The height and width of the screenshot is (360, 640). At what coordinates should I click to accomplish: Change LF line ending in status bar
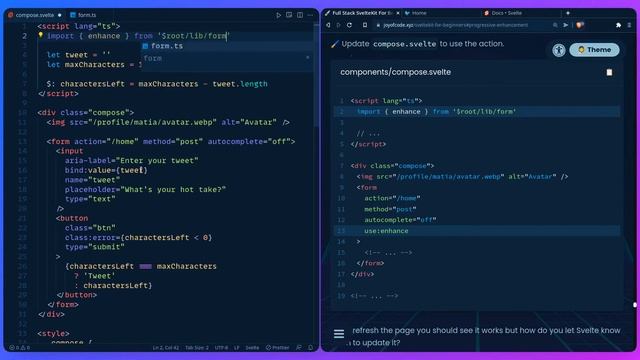[237, 348]
